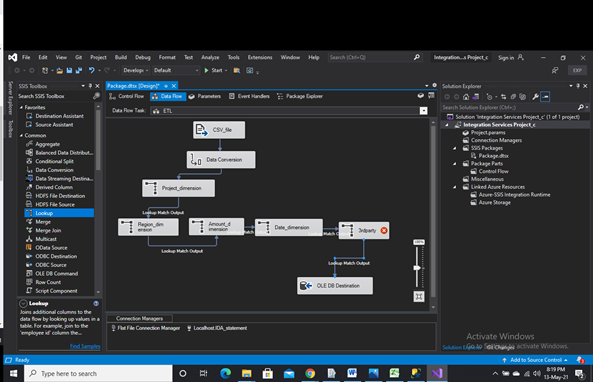The height and width of the screenshot is (382, 593).
Task: Collapse Integration Services Project_c node
Action: coord(447,125)
